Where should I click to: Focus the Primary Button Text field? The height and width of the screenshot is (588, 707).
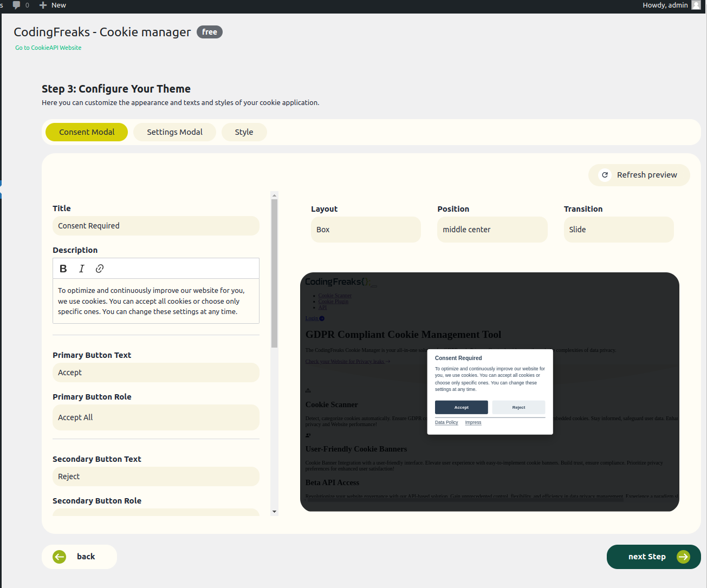point(156,373)
